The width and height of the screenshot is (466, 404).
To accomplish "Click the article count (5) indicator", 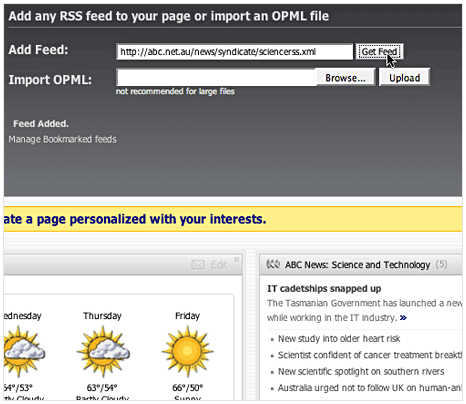I will click(441, 265).
